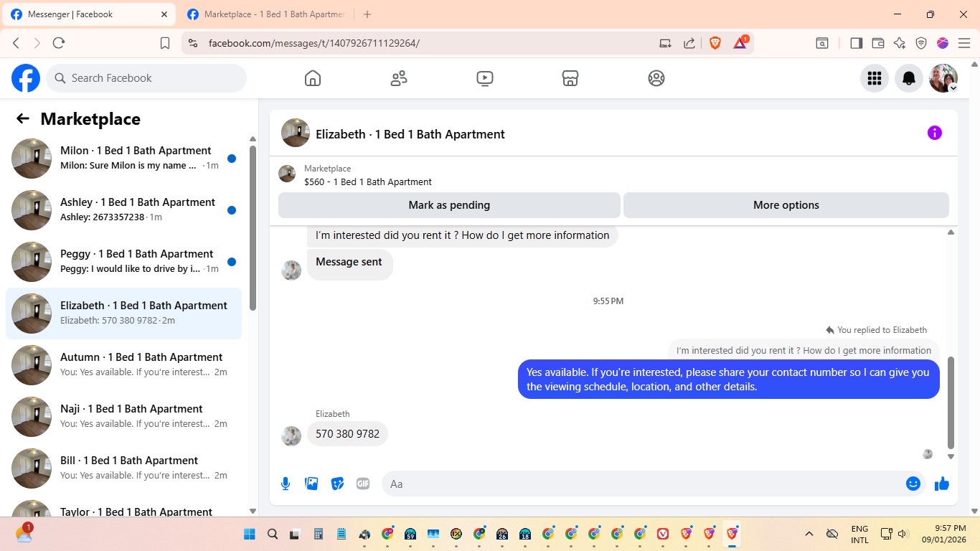
Task: Close the Messenger | Facebook tab
Action: click(x=164, y=14)
